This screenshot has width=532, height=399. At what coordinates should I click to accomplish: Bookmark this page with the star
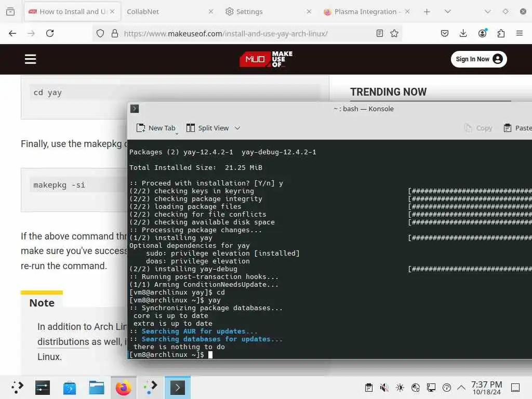(x=394, y=33)
